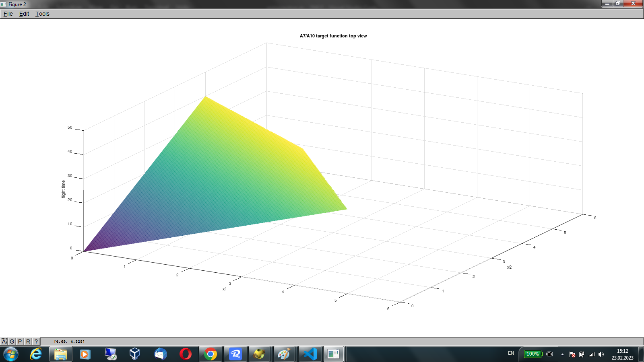Click the plot title 'A7/A10 target function top view'

coord(333,36)
